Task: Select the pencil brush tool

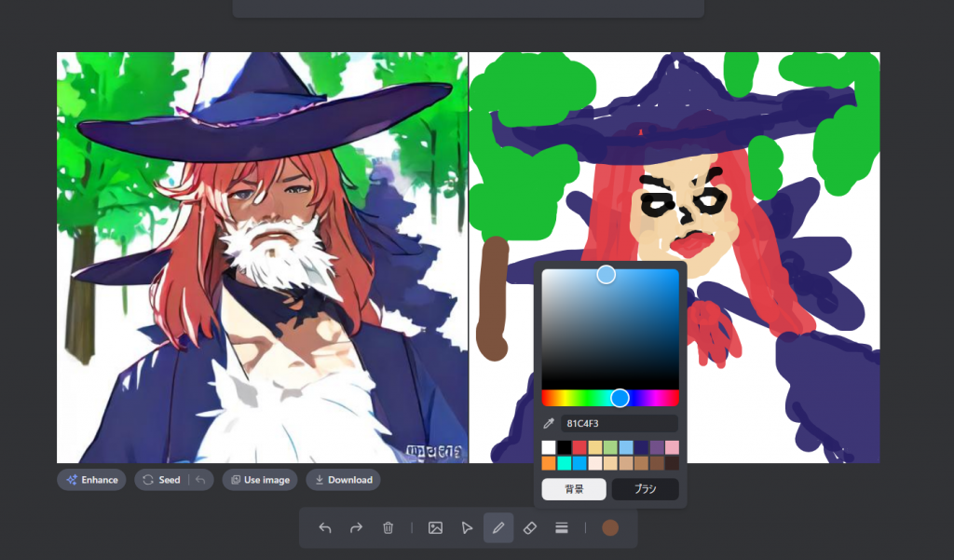Action: click(498, 527)
